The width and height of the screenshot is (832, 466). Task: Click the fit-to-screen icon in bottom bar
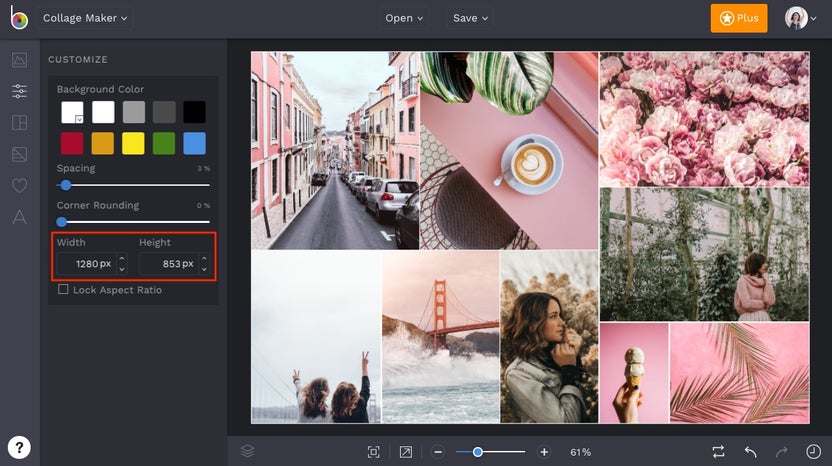click(x=373, y=452)
